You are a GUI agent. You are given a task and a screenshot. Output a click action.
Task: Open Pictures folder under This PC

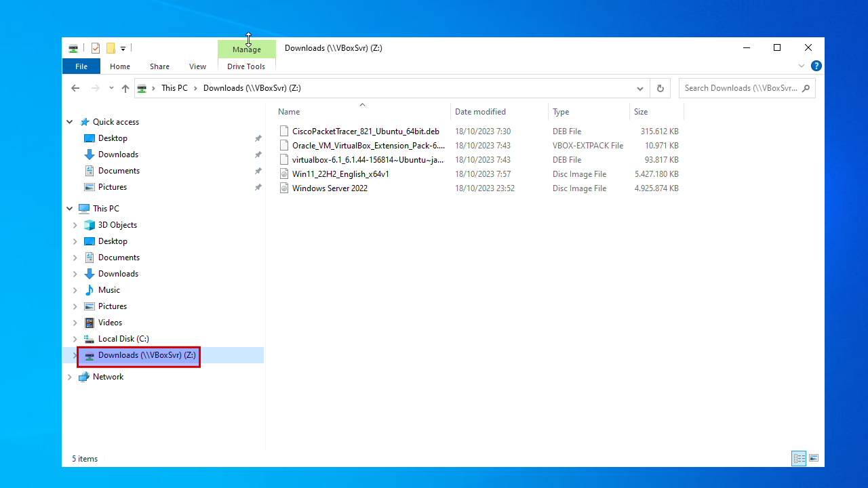[113, 306]
